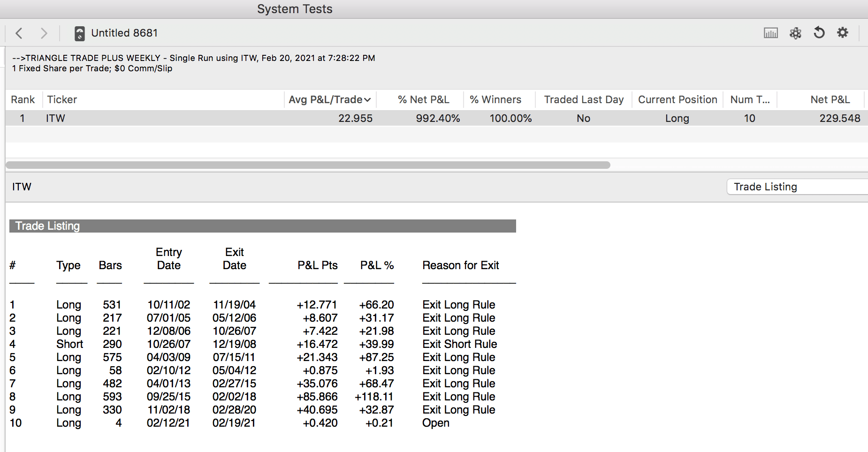Open the Trade Listing report dropdown
The width and height of the screenshot is (868, 452).
(797, 187)
